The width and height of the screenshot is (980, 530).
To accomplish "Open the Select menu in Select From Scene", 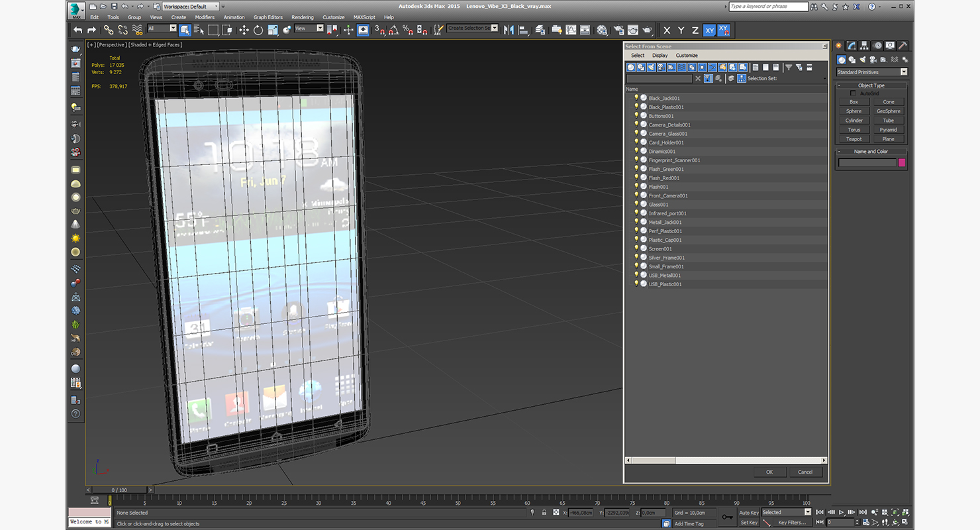I will coord(638,56).
